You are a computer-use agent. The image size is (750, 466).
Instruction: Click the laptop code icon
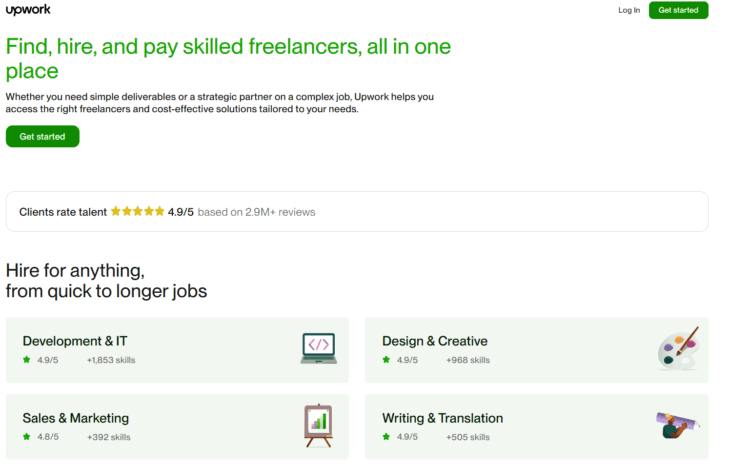tap(319, 348)
